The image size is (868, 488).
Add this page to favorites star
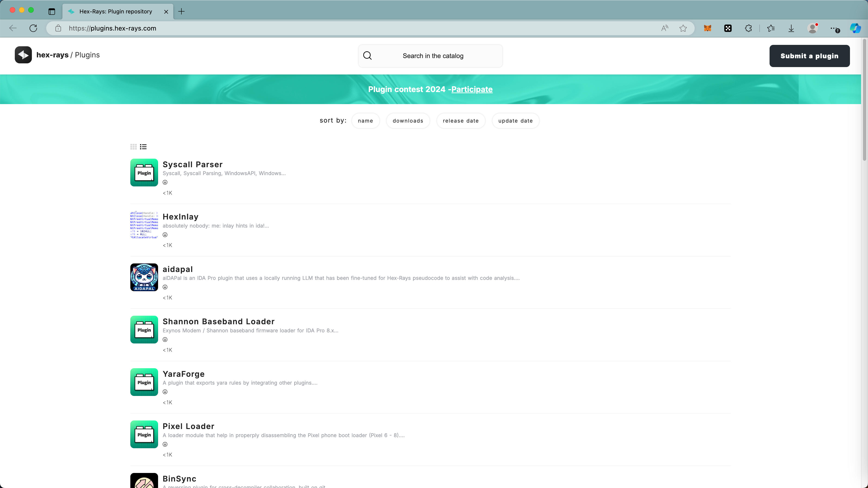coord(683,28)
